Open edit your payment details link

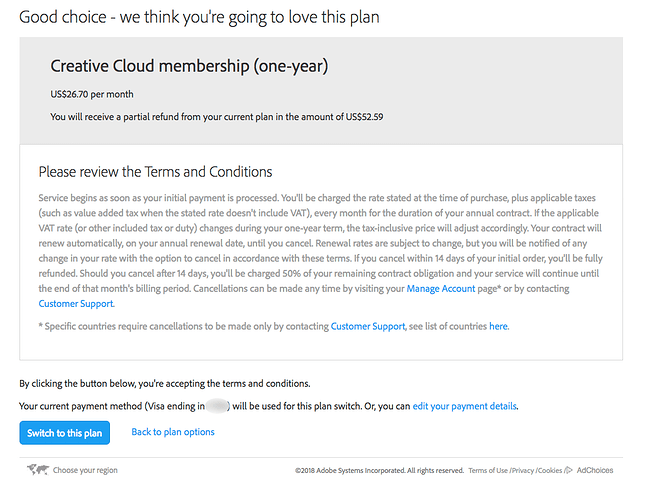pyautogui.click(x=464, y=406)
